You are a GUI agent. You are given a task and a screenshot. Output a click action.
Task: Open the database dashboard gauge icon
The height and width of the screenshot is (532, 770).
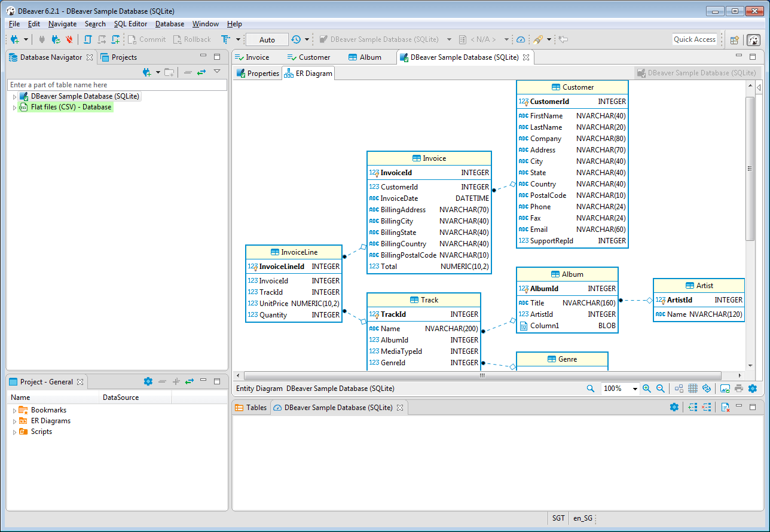point(521,39)
